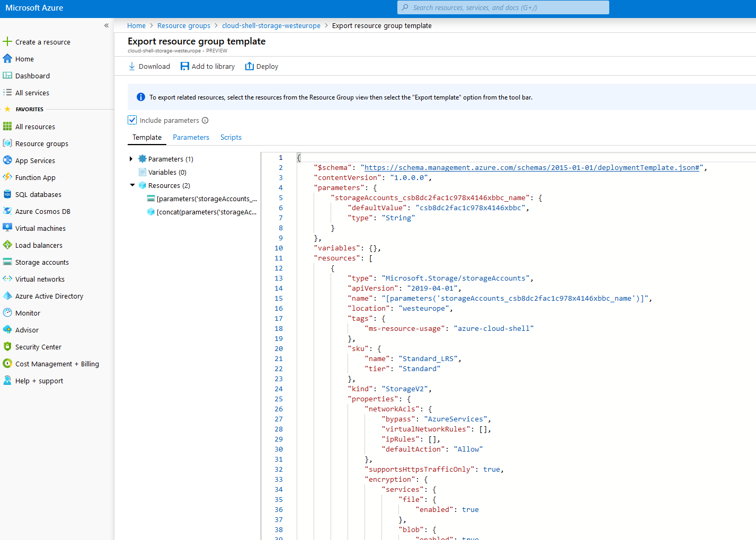Viewport: 756px width, 540px height.
Task: Go to Resource groups breadcrumb link
Action: (x=183, y=25)
